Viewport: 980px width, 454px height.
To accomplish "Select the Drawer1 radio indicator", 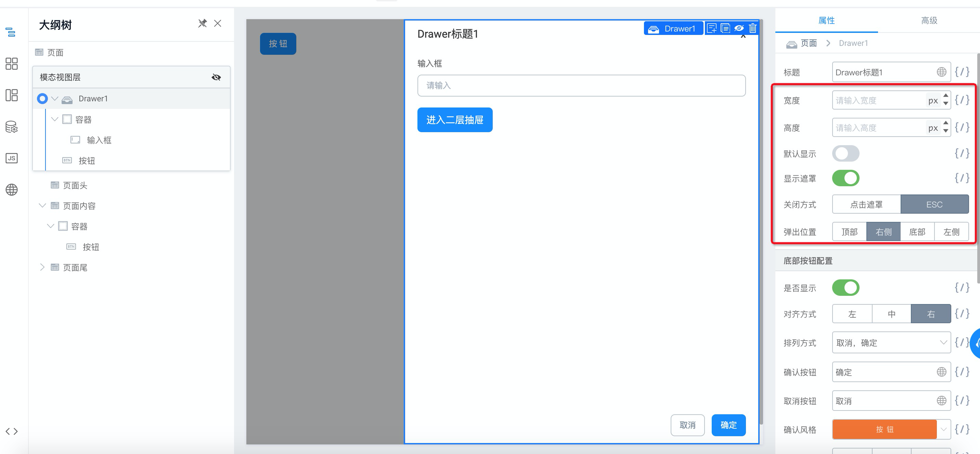I will (x=42, y=99).
